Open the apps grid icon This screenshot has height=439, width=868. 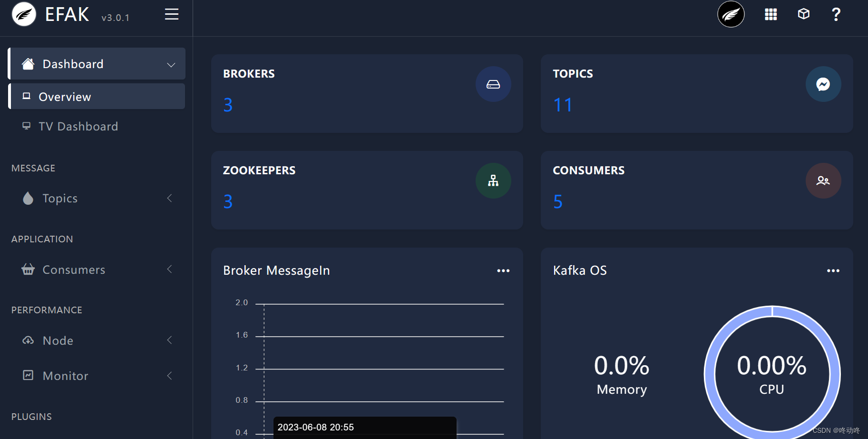(771, 14)
